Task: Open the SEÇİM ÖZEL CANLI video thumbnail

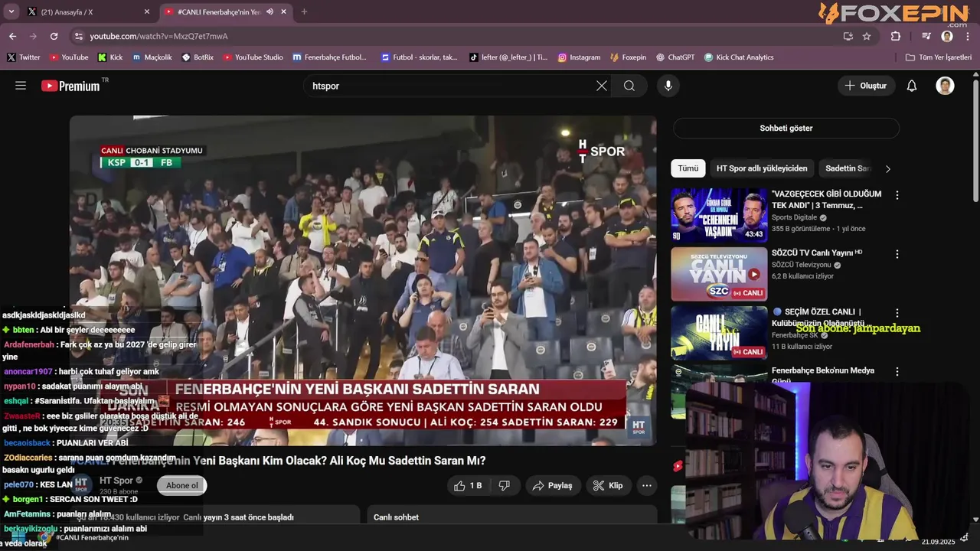Action: point(719,333)
